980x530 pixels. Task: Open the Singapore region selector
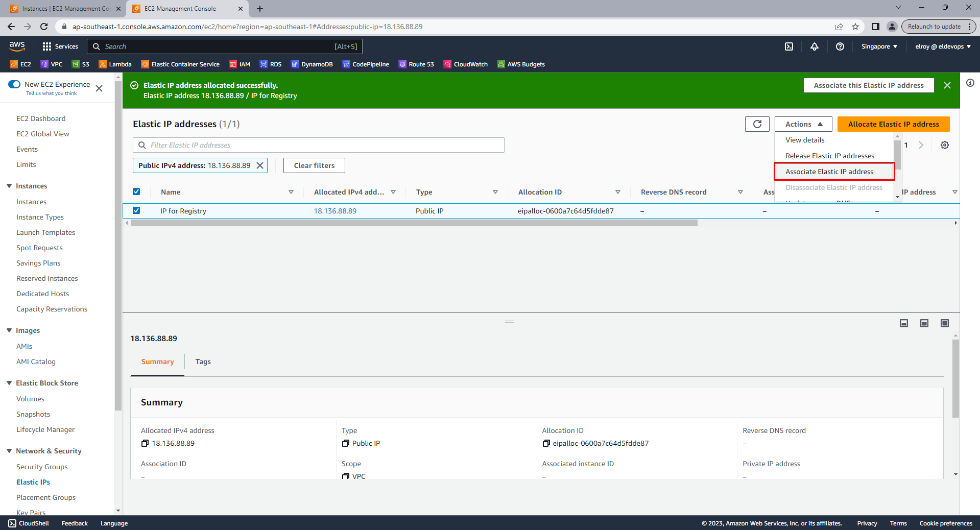click(879, 46)
